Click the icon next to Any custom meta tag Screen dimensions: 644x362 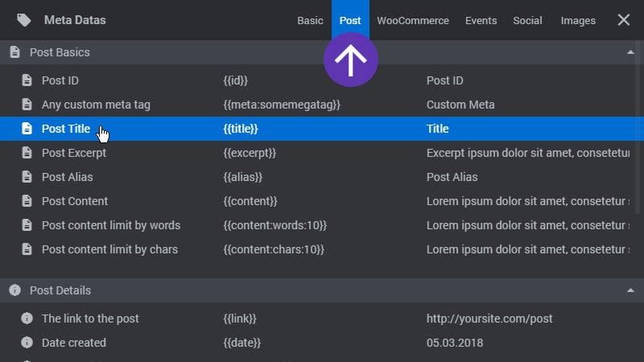click(27, 105)
